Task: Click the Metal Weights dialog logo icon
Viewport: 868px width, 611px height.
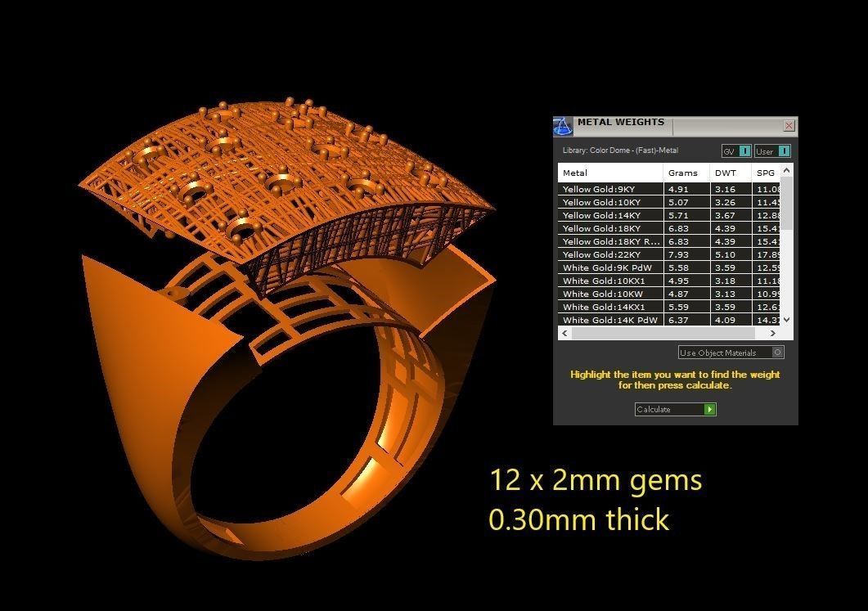Action: (x=564, y=126)
